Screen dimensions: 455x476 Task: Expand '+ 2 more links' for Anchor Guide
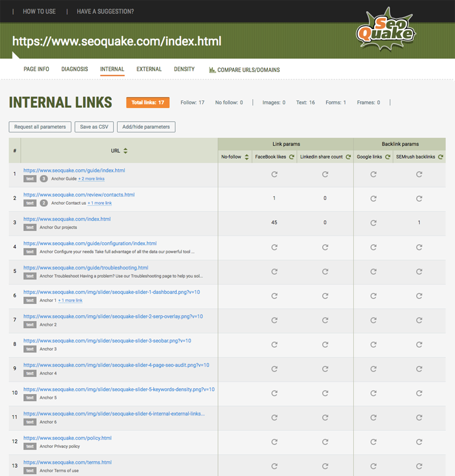click(x=91, y=179)
